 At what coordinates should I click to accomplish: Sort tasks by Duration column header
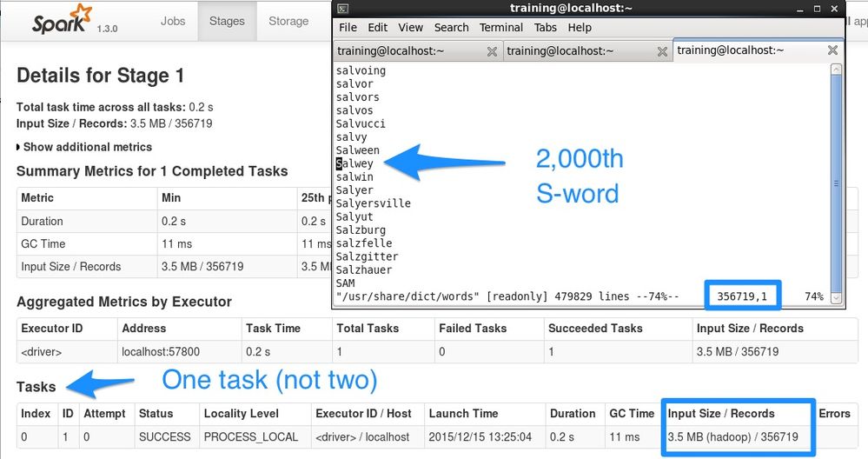[573, 414]
